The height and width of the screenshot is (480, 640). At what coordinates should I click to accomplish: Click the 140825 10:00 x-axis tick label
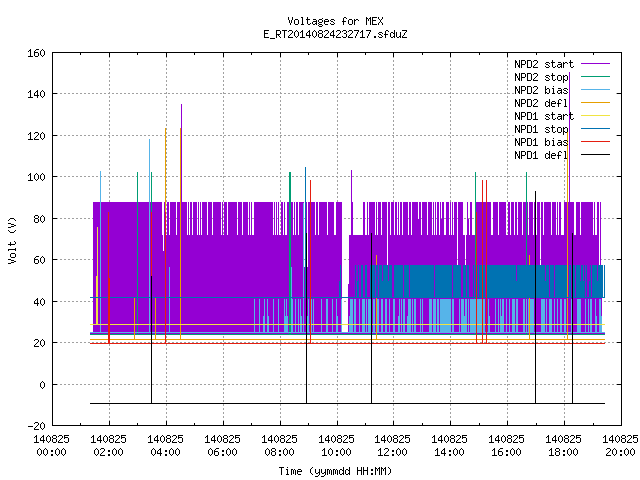(336, 446)
